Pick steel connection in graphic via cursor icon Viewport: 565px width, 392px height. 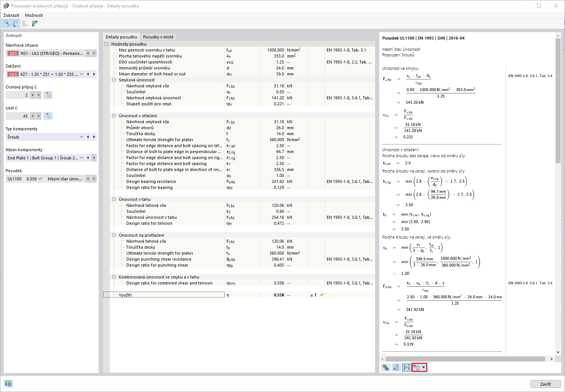coord(48,95)
